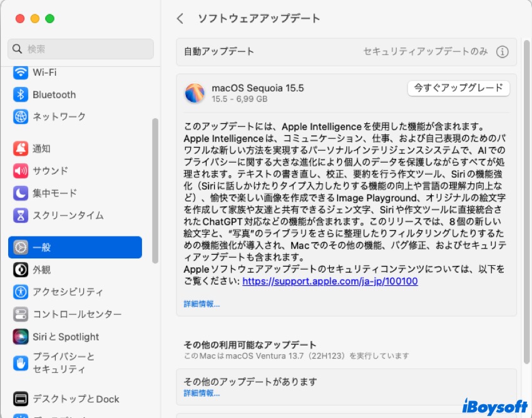Select the スクリーンタイム hourglass icon
This screenshot has height=418, width=532.
[21, 215]
